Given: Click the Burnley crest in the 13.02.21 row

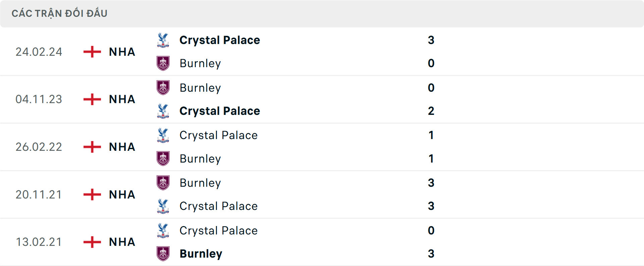Looking at the screenshot, I should (163, 254).
